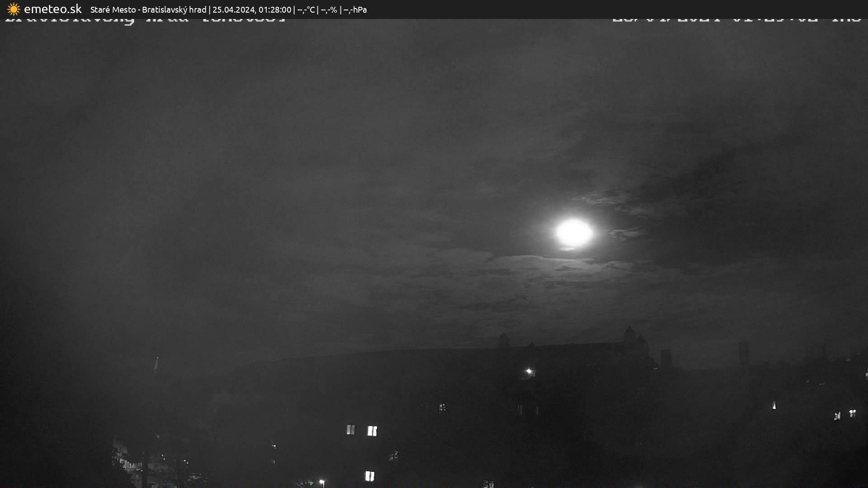Screen dimensions: 868x488
Task: Click the humidity percentage reading
Action: pos(329,9)
